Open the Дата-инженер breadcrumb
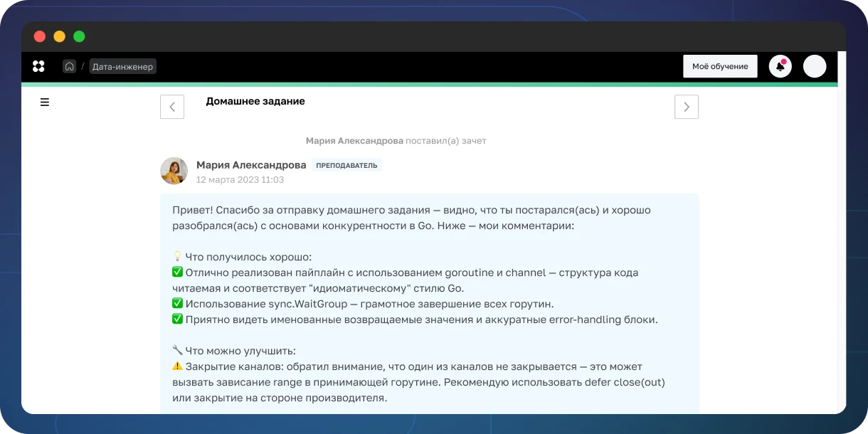868x434 pixels. [122, 66]
